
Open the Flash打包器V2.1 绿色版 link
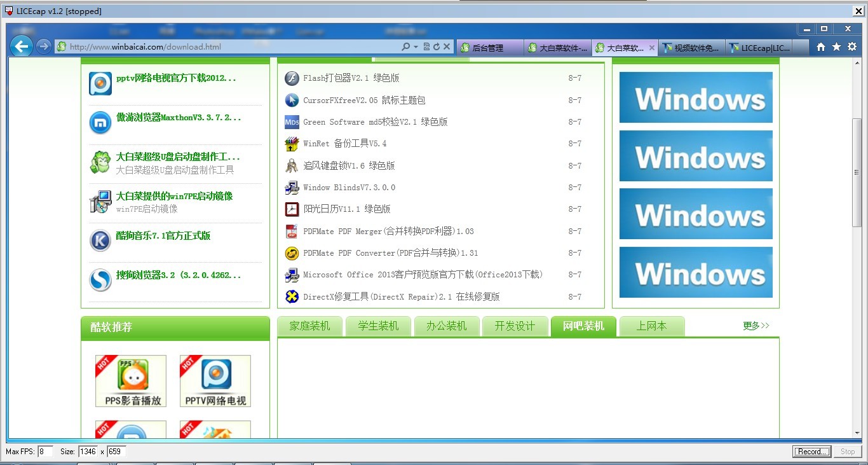point(351,78)
